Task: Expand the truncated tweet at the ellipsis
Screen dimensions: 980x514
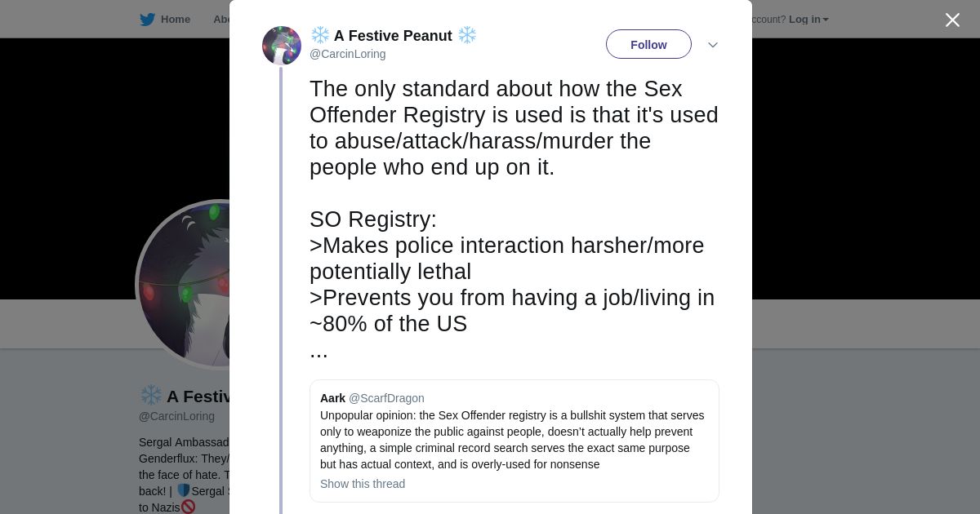Action: click(318, 352)
